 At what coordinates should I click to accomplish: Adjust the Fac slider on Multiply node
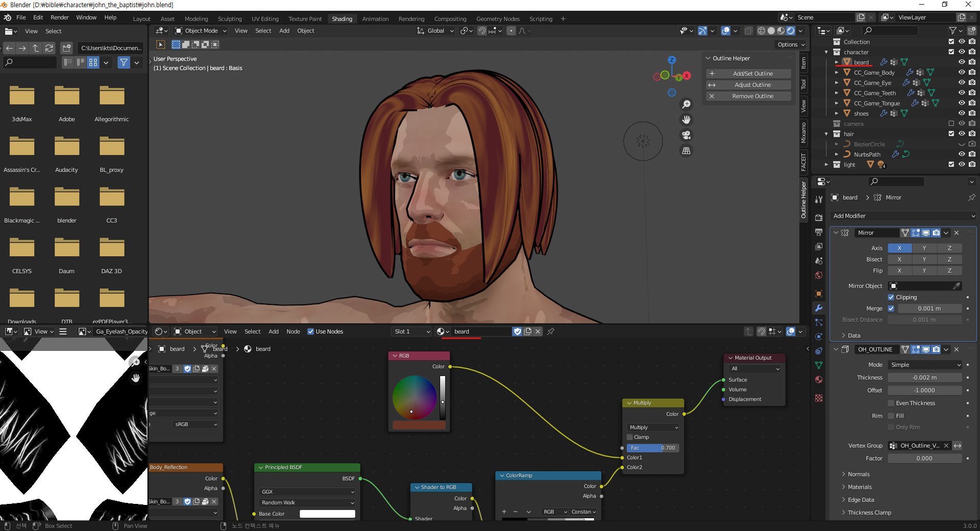click(652, 448)
